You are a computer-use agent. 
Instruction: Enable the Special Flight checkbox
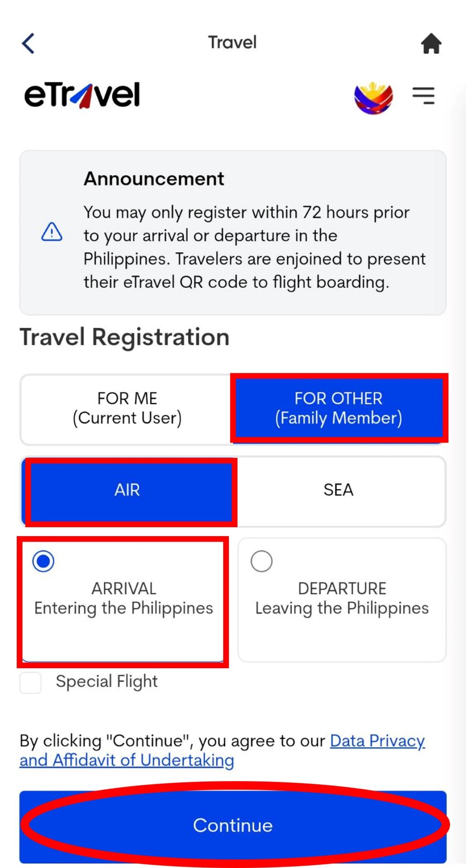click(x=31, y=682)
